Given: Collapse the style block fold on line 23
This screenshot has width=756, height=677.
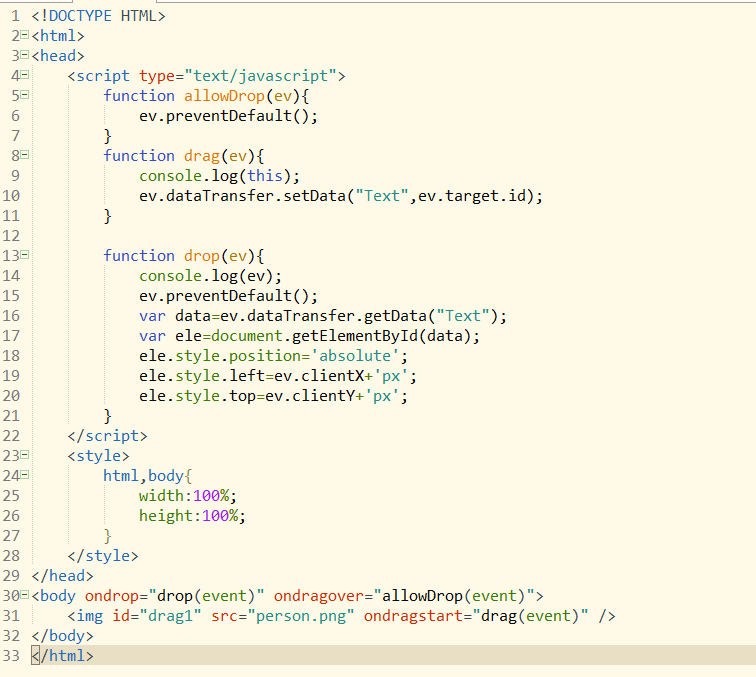Looking at the screenshot, I should pos(25,456).
